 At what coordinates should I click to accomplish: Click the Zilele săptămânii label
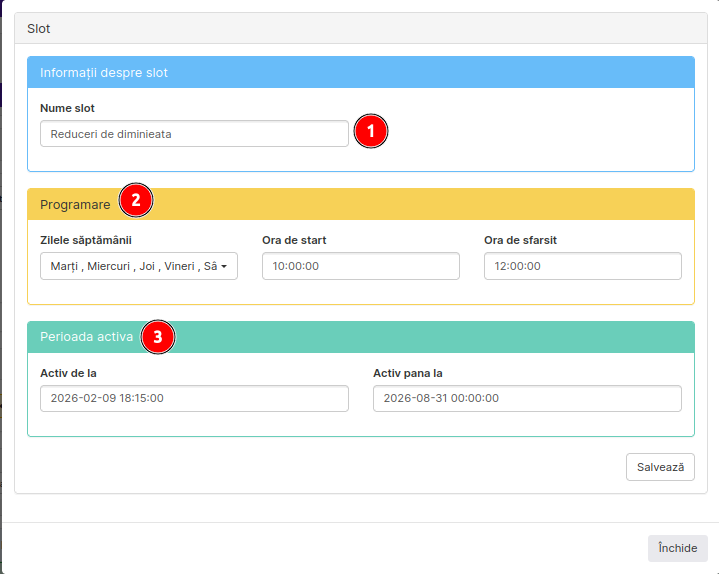86,240
